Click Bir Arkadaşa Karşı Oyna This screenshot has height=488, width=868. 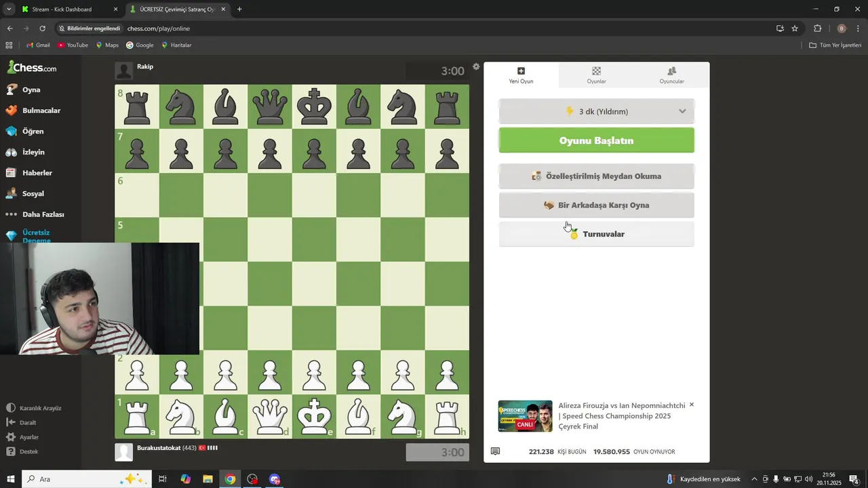[597, 205]
